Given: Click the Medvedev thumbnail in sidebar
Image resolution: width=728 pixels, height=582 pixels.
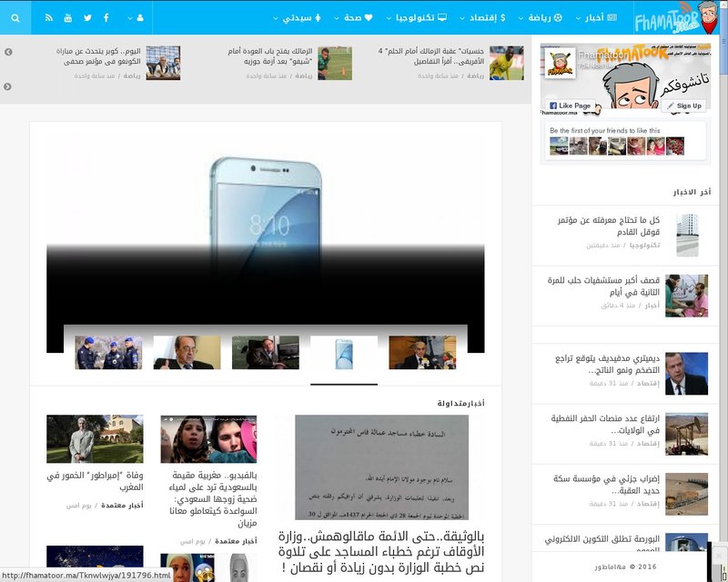Looking at the screenshot, I should tap(687, 374).
